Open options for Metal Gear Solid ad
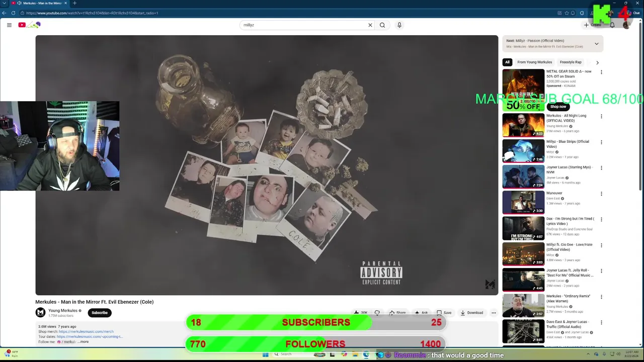Image resolution: width=644 pixels, height=362 pixels. click(x=601, y=72)
